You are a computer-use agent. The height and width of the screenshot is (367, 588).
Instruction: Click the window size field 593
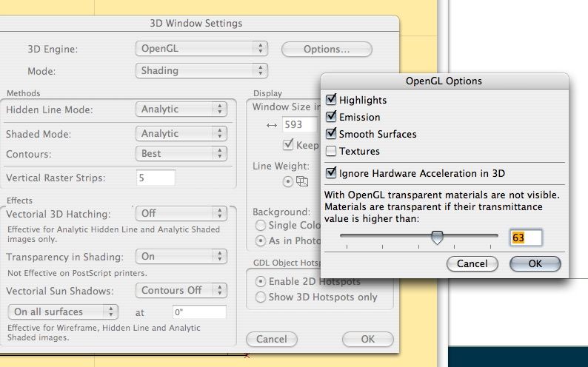point(301,124)
